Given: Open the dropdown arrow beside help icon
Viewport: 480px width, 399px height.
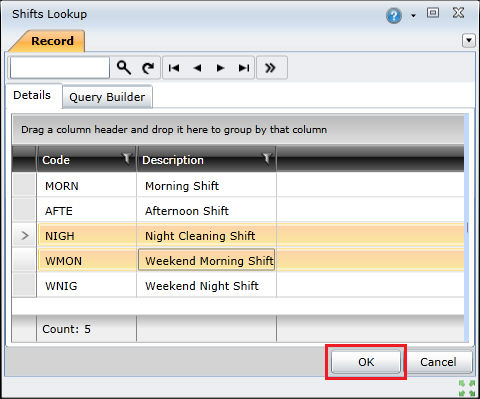Looking at the screenshot, I should [413, 16].
